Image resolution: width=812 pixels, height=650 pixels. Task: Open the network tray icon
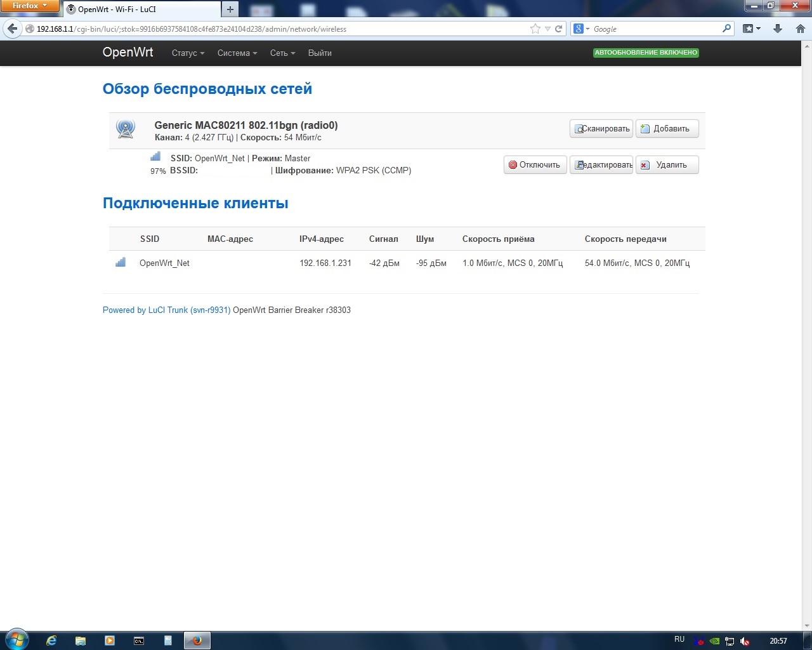(x=730, y=641)
